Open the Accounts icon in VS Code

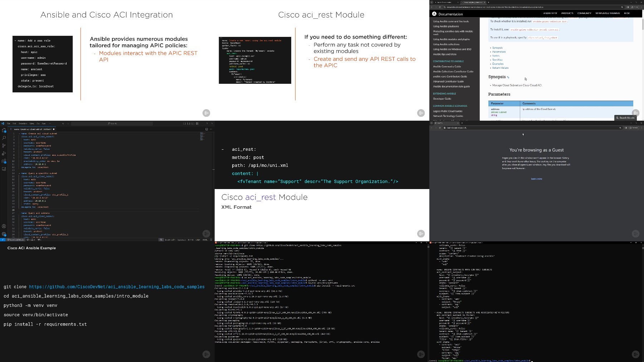click(x=4, y=226)
